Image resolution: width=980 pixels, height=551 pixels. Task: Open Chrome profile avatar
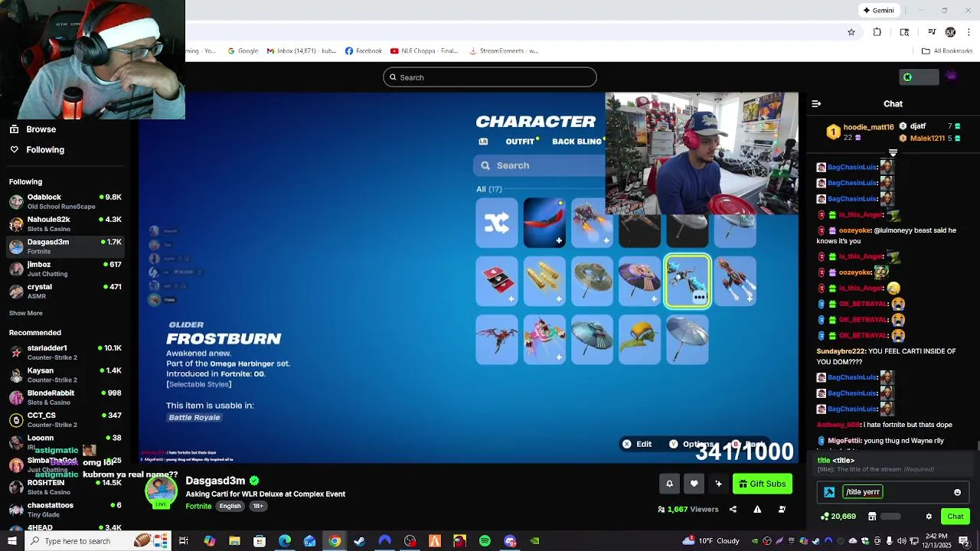coord(950,32)
